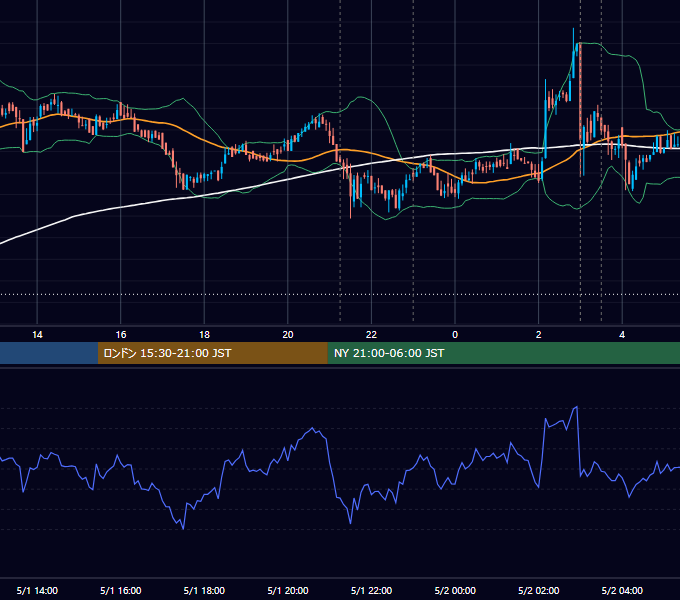Click the blue session bar before London
Viewport: 680px width, 600px height.
49,353
